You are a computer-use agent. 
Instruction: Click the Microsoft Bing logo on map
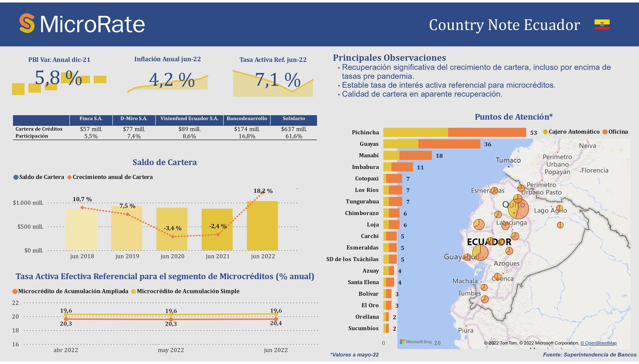coord(415,342)
